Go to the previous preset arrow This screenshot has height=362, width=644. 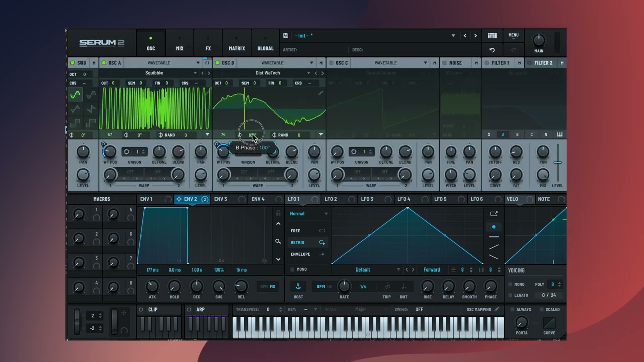pyautogui.click(x=465, y=36)
